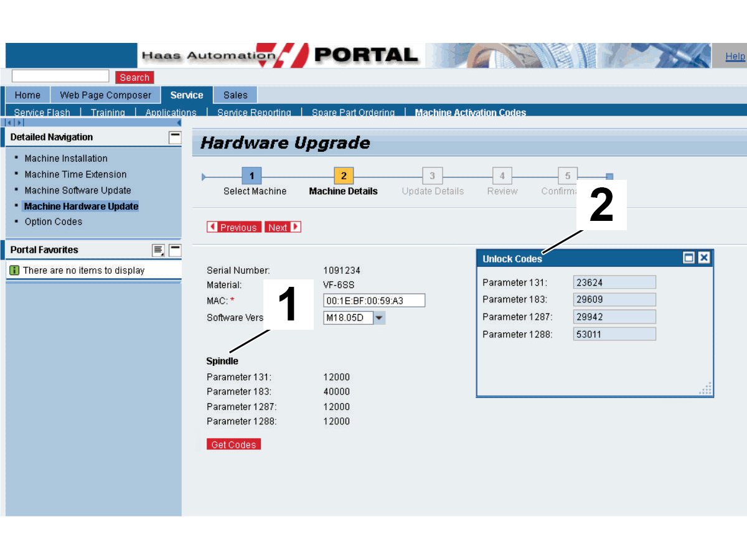Screen dimensions: 747x560
Task: Click the Unlock Codes Parameter 183 field
Action: (x=614, y=300)
